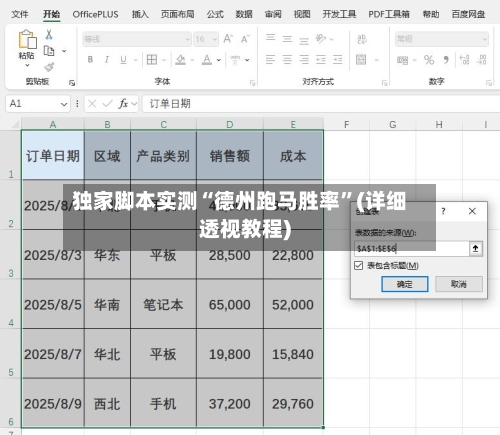Click the Comma Style icon
The image size is (500, 435).
pos(446,60)
